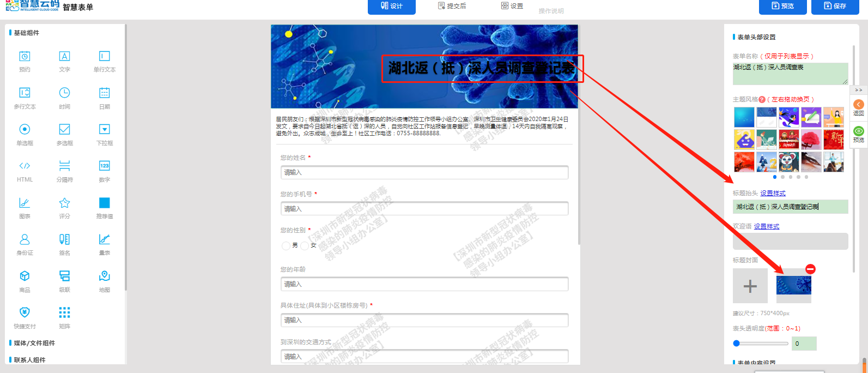Click the 保存 save button
868x373 pixels.
point(835,6)
